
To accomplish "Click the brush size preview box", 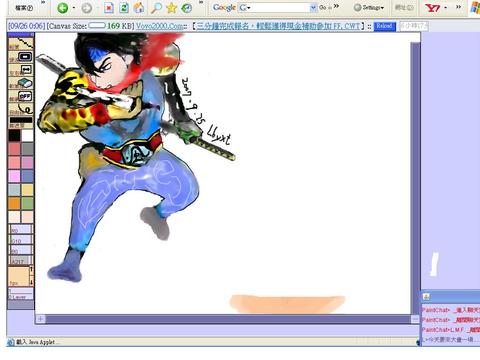I will click(x=19, y=276).
